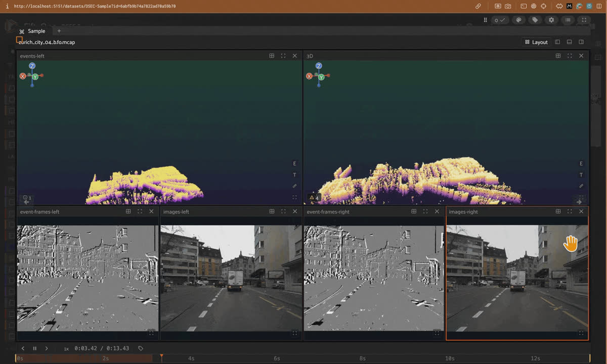Open the color scheme palette
Viewport: 607px width, 364px height.
coord(518,20)
